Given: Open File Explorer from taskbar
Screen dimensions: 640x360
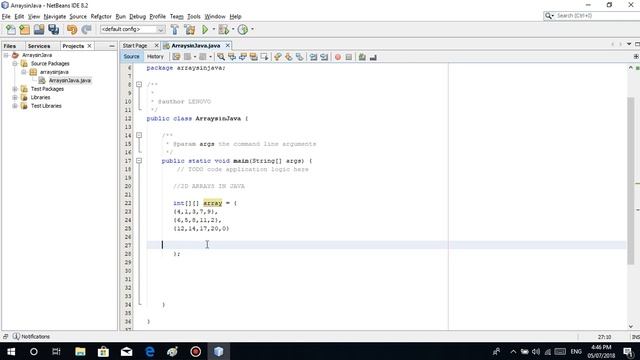Looking at the screenshot, I should [80, 351].
